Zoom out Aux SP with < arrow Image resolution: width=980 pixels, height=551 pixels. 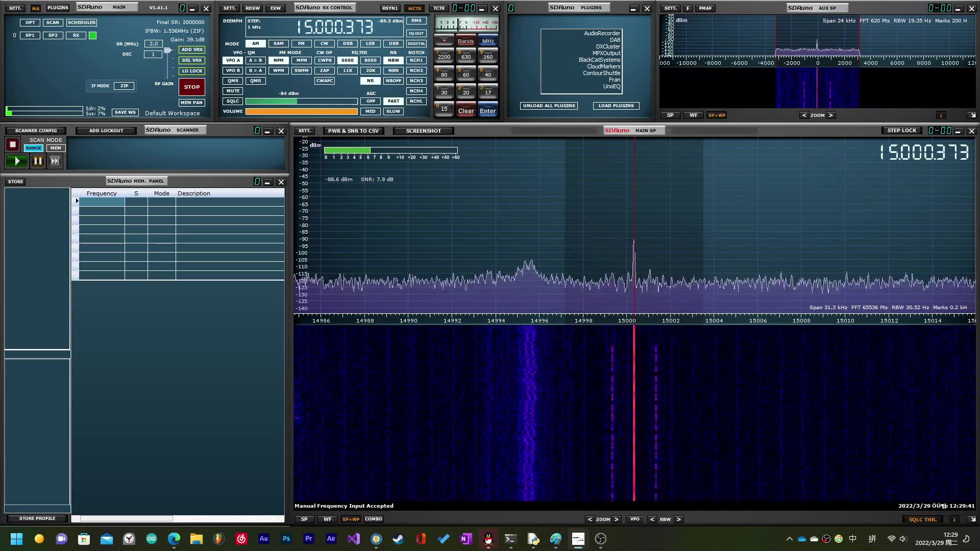tap(804, 115)
